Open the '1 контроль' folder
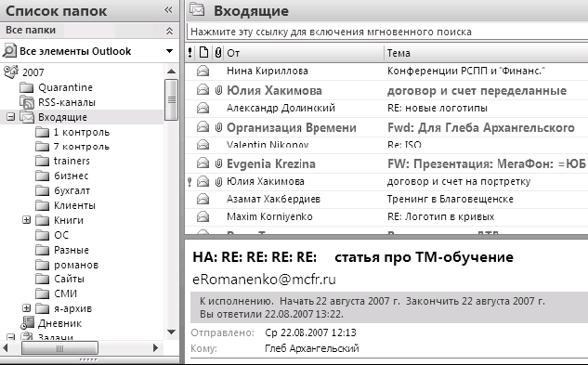The image size is (588, 365). [x=82, y=132]
